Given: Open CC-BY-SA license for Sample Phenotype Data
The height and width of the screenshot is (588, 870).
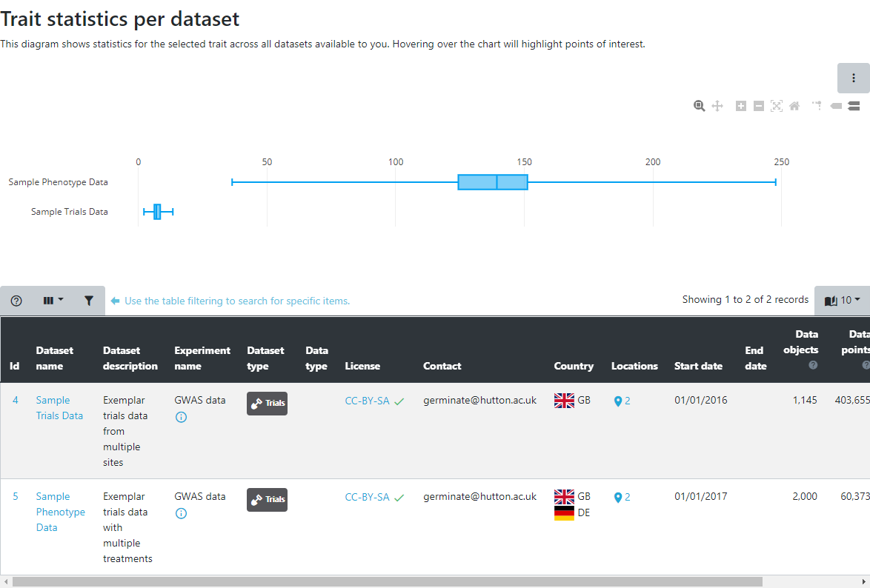Looking at the screenshot, I should (367, 498).
